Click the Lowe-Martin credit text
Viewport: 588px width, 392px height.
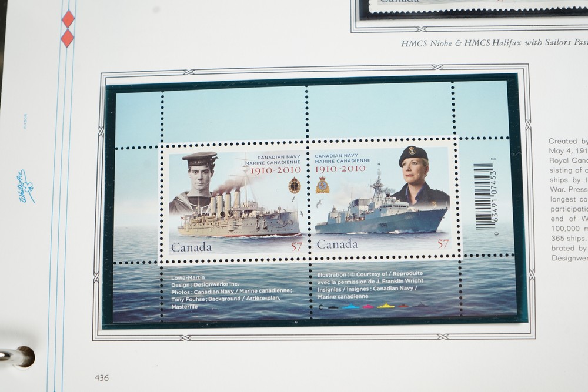pyautogui.click(x=185, y=277)
